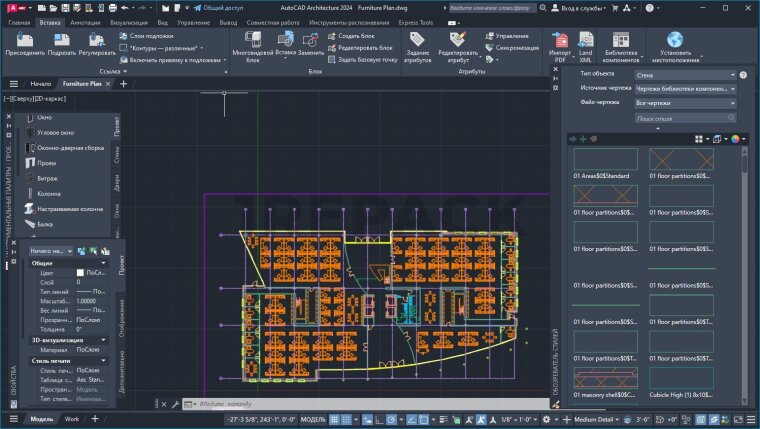Select the 01 Areas$0$Standard style thumbnail
Image resolution: width=760 pixels, height=429 pixels.
(605, 160)
